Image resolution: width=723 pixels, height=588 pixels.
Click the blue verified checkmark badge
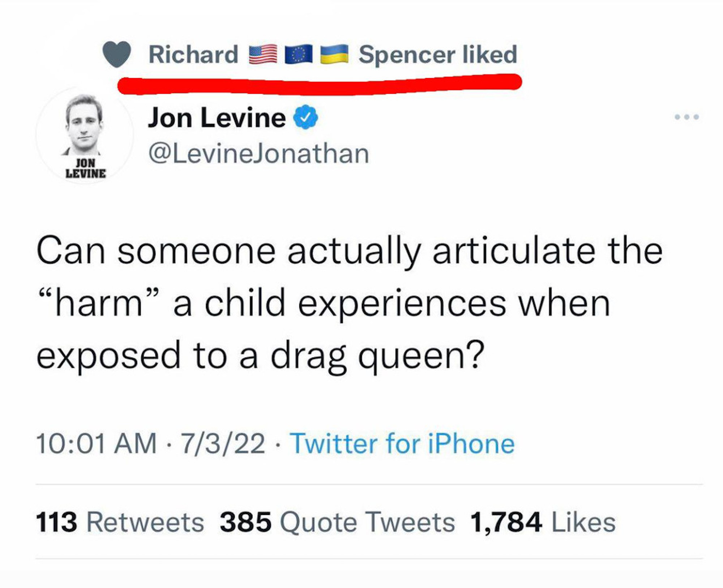305,117
